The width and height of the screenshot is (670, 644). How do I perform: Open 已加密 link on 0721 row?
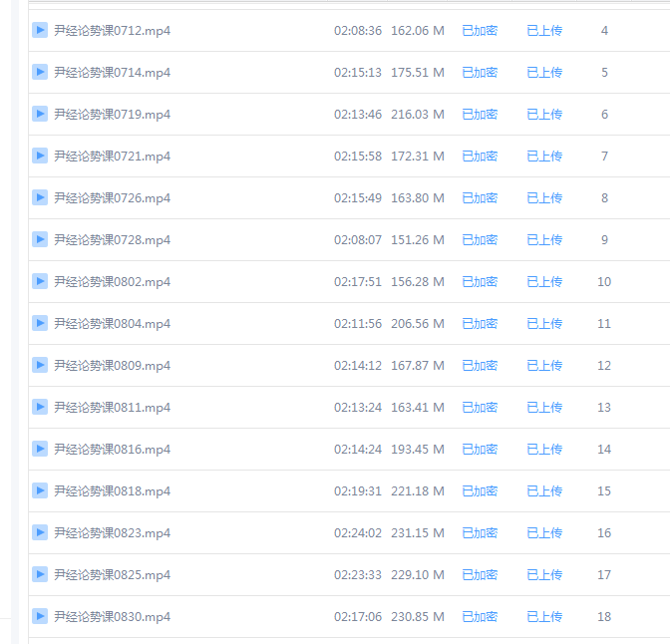pos(480,156)
